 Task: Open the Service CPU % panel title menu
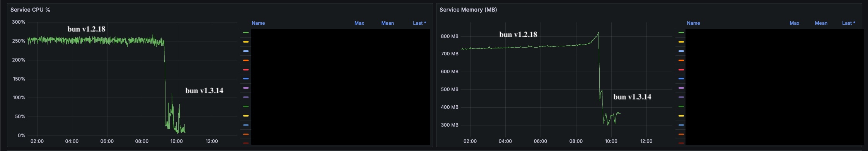pyautogui.click(x=30, y=10)
